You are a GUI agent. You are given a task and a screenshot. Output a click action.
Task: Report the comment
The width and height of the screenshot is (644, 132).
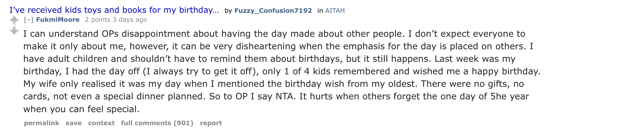click(x=211, y=123)
